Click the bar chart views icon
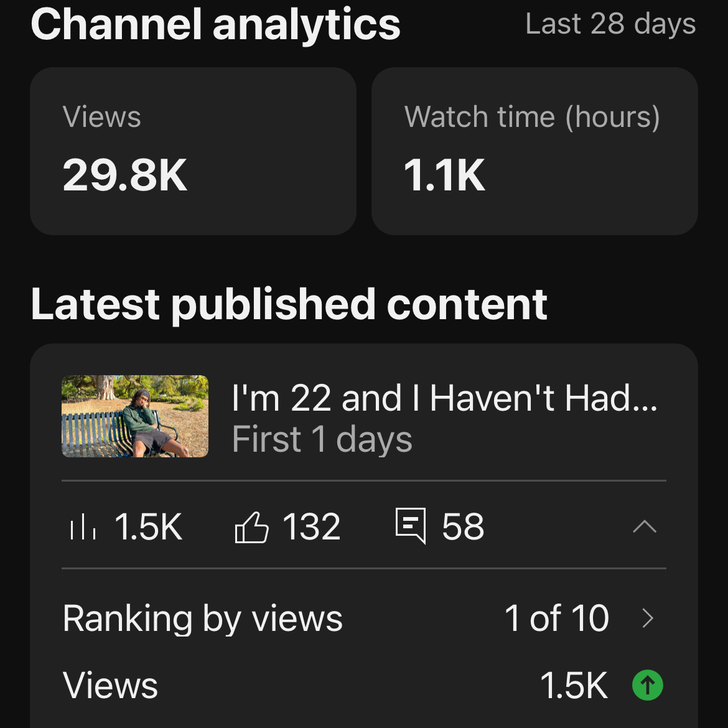This screenshot has height=728, width=728. click(x=82, y=528)
